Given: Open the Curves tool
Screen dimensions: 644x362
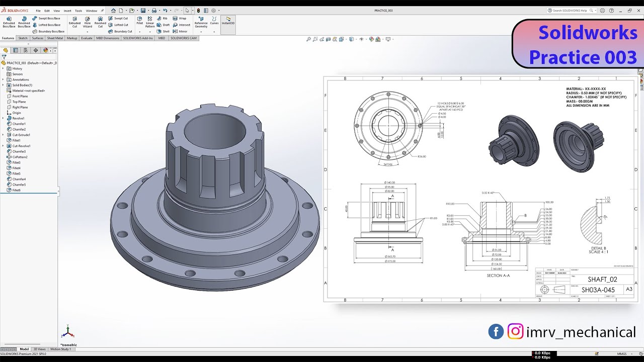Looking at the screenshot, I should [214, 20].
